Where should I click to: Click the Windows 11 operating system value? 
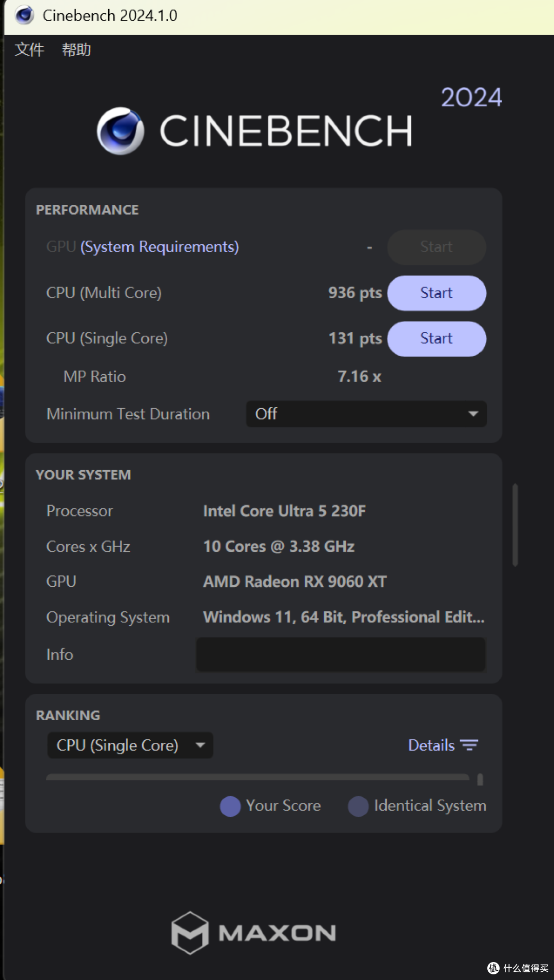(x=344, y=617)
